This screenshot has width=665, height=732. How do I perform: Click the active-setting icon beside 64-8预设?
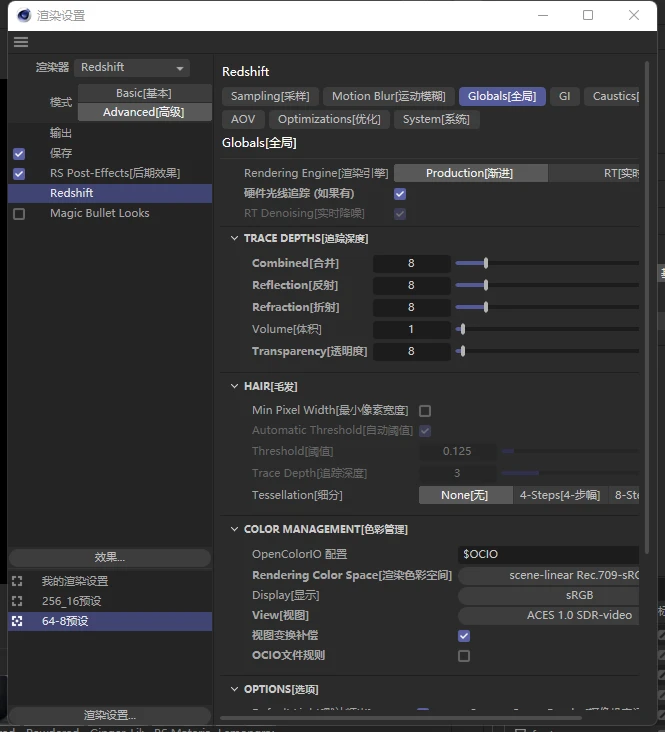click(17, 621)
